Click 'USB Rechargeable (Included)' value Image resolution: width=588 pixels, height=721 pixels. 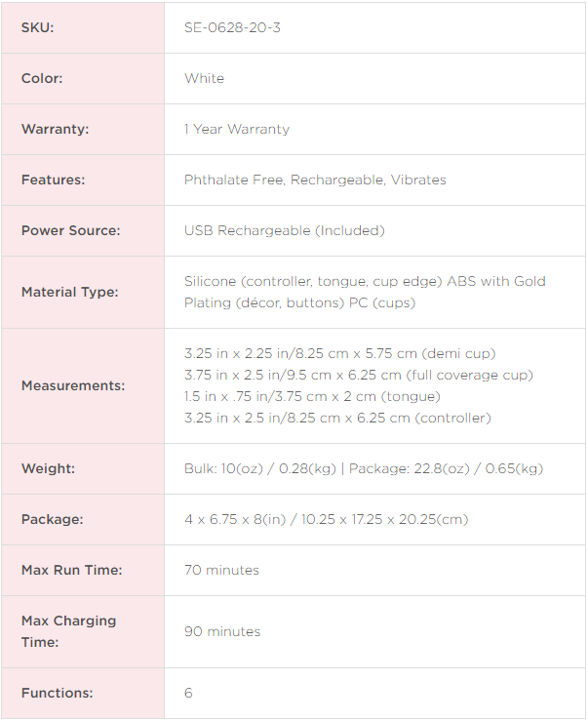285,230
